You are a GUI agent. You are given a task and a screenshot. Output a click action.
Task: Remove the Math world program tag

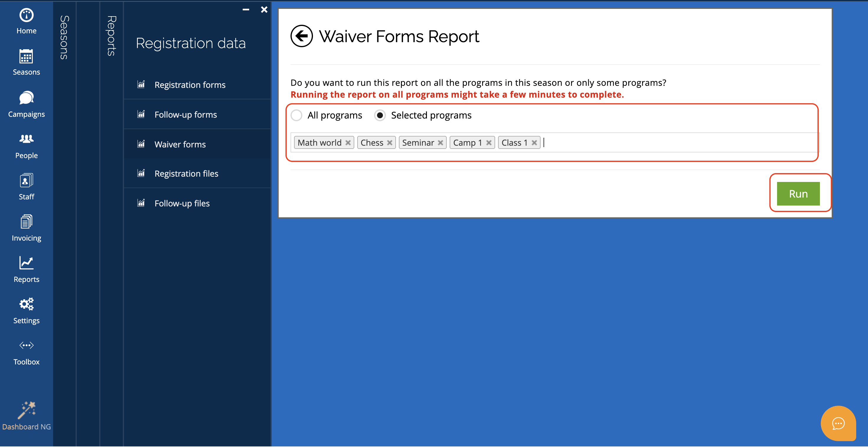tap(348, 143)
